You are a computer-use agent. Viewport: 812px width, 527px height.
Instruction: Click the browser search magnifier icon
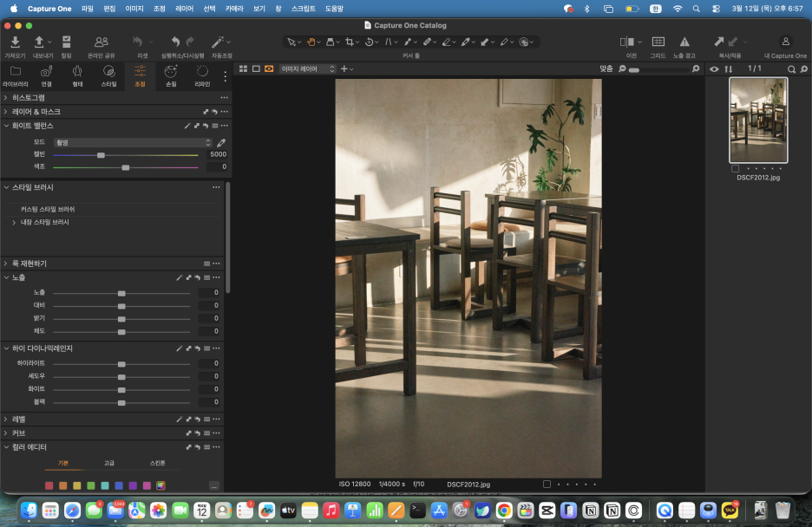pos(791,68)
